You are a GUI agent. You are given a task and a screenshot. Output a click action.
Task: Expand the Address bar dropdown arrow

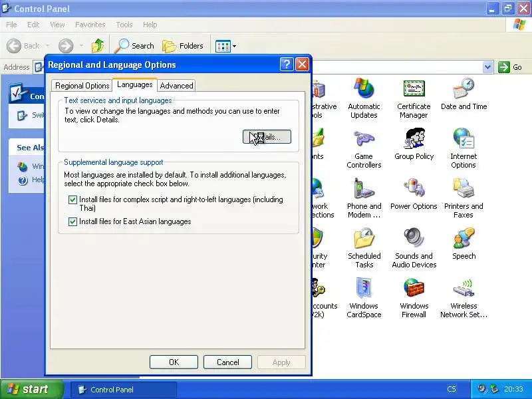click(487, 67)
